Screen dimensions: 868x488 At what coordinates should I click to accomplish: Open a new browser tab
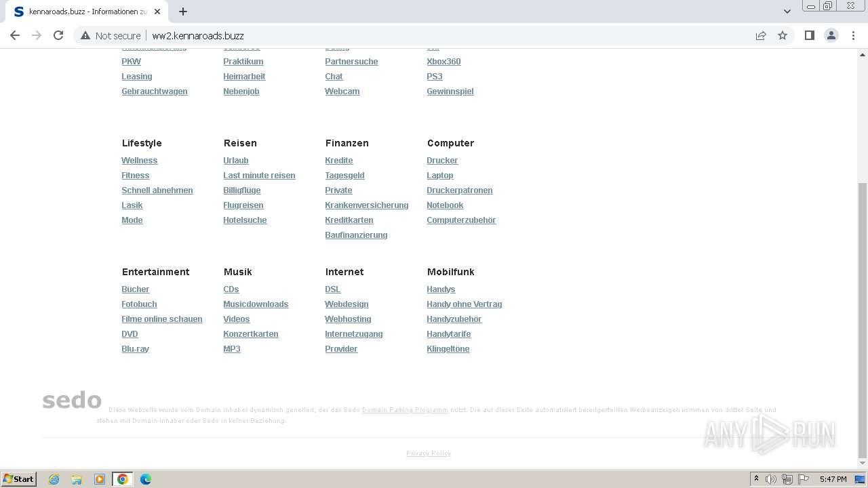[183, 12]
